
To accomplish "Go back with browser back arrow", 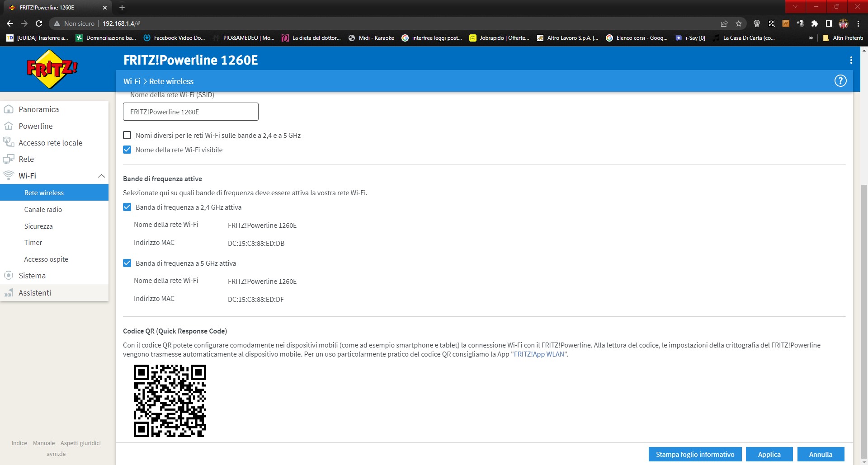I will tap(10, 23).
